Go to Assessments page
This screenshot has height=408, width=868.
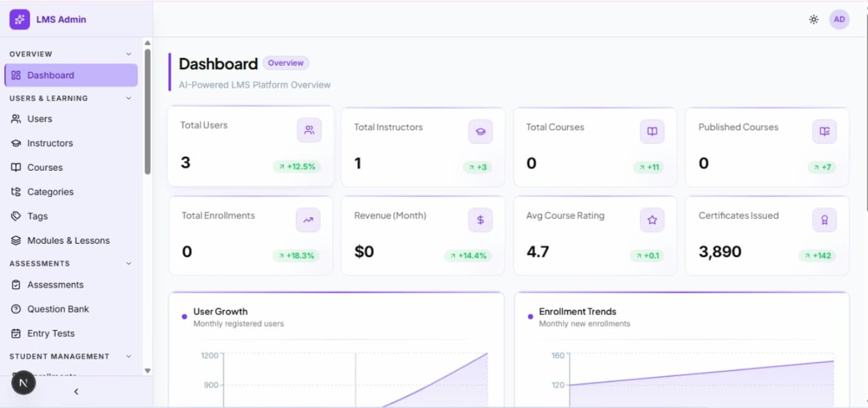71,285
